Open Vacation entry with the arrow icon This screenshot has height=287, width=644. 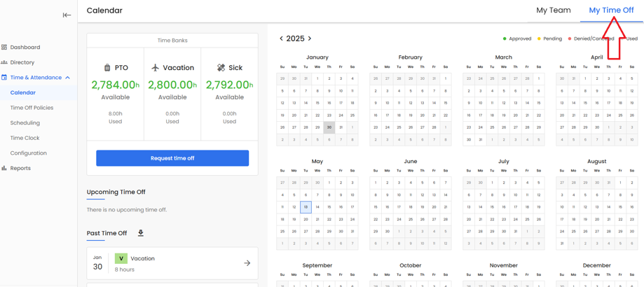(247, 263)
